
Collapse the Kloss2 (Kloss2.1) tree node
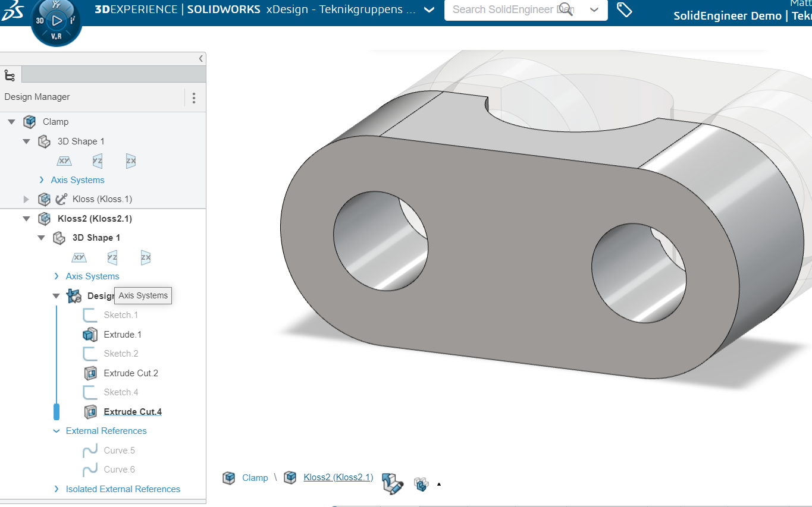point(26,219)
